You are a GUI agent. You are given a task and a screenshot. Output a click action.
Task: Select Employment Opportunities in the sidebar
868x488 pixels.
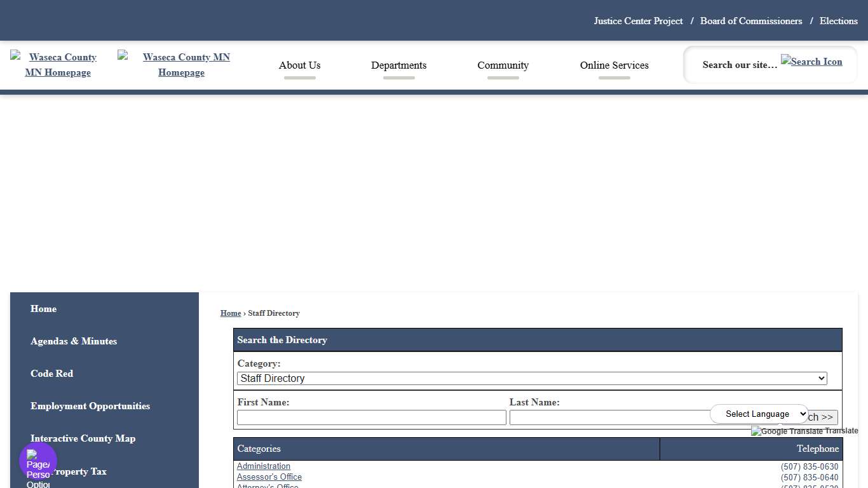[90, 406]
